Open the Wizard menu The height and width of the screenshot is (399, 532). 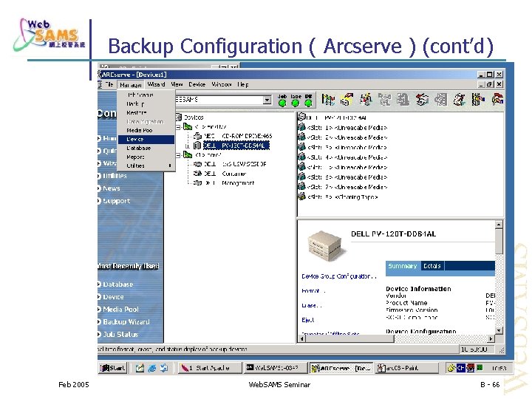pyautogui.click(x=156, y=84)
